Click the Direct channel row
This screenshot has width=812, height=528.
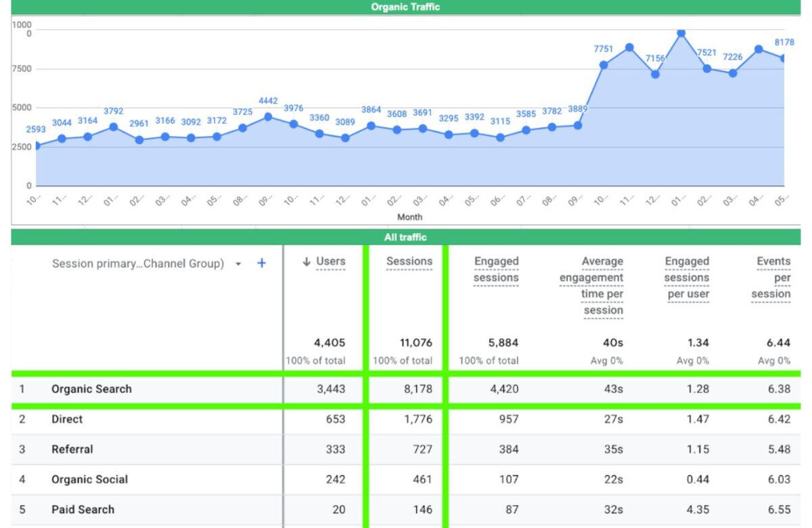point(67,419)
